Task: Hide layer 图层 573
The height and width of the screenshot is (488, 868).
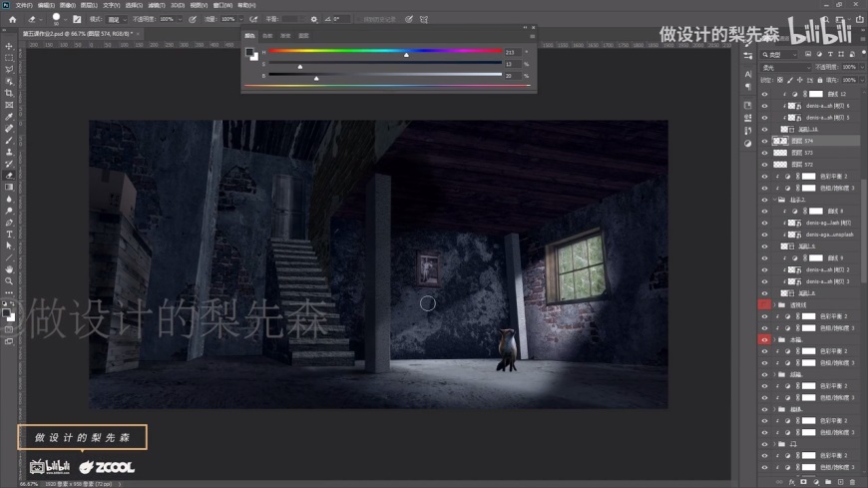Action: [764, 153]
